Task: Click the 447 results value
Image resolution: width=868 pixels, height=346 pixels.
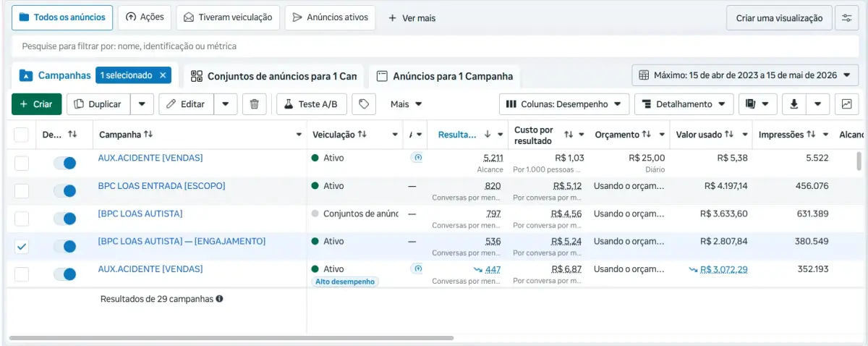Action: (493, 269)
